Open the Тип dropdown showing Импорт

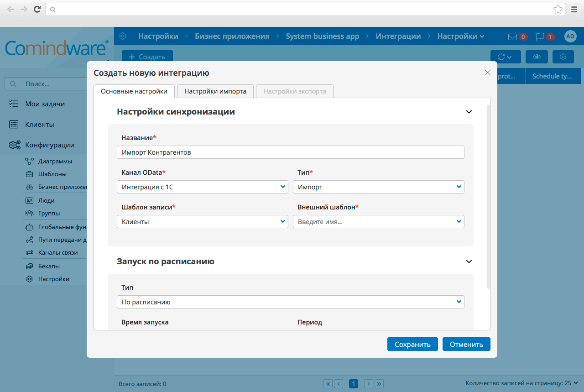pos(378,187)
